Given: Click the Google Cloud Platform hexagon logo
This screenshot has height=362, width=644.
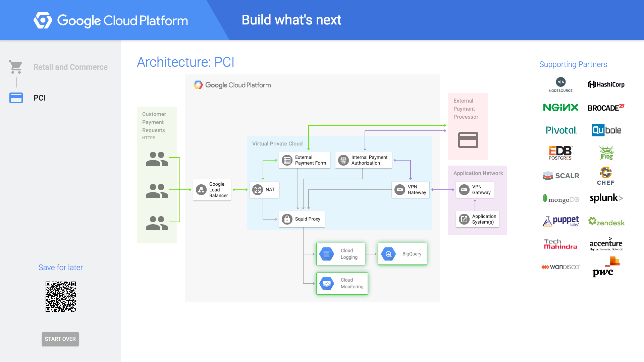Looking at the screenshot, I should [43, 20].
